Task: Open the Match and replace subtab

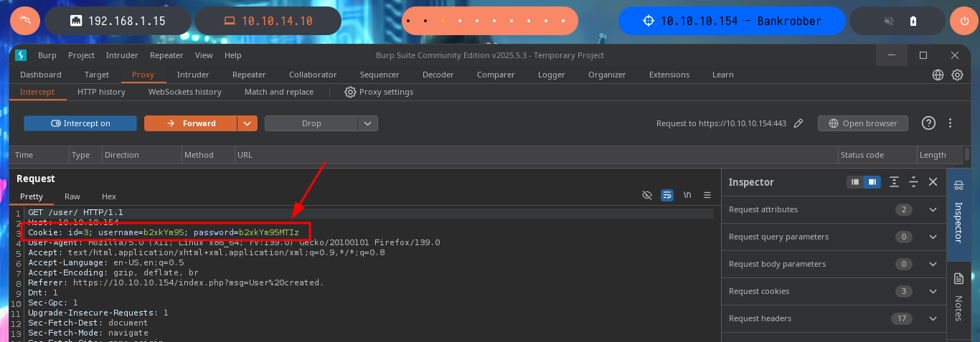Action: (279, 92)
